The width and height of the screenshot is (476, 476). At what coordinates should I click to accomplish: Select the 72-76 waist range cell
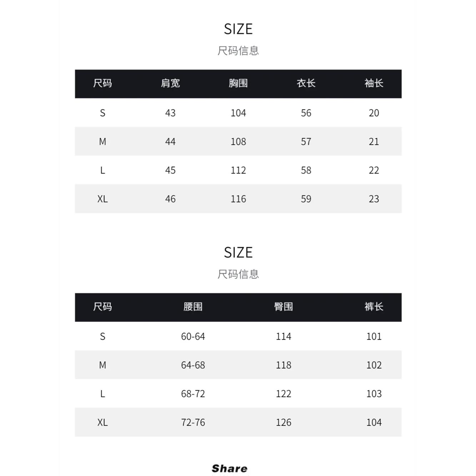tap(193, 422)
